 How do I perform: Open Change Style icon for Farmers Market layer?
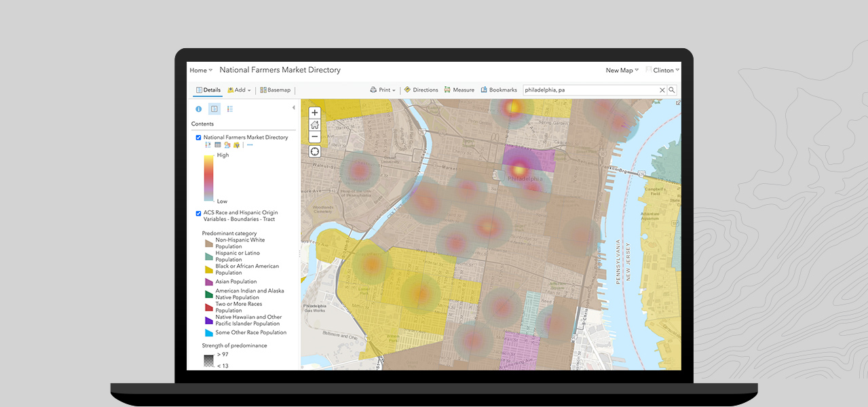tap(227, 144)
